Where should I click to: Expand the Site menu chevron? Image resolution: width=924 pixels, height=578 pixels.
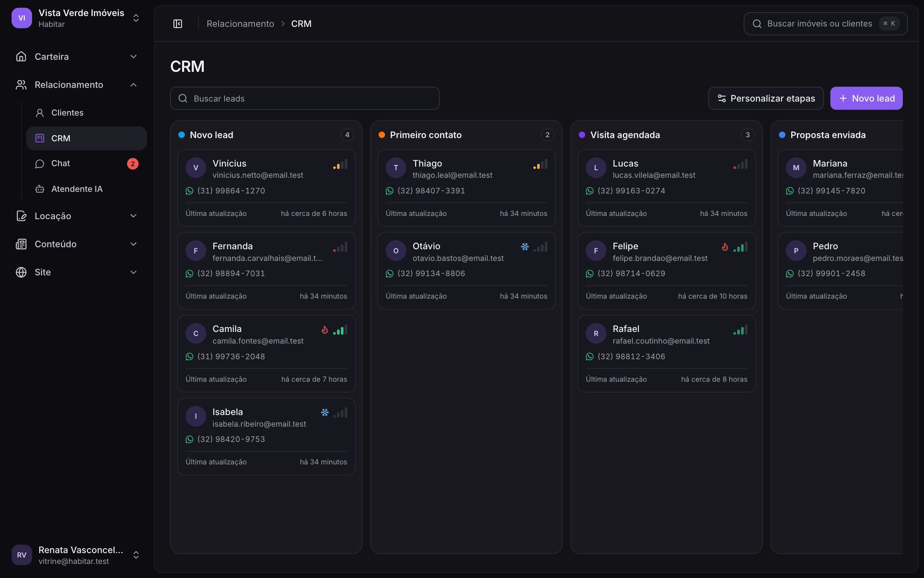pos(134,273)
